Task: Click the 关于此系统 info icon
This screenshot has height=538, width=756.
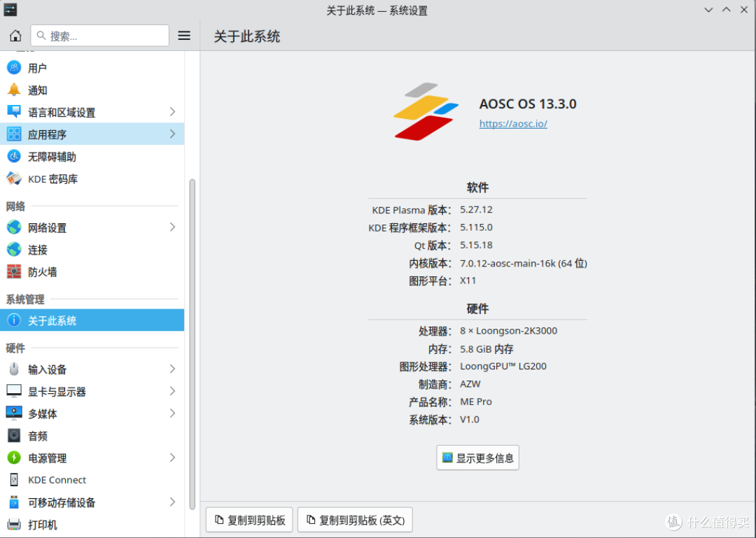Action: (x=14, y=320)
